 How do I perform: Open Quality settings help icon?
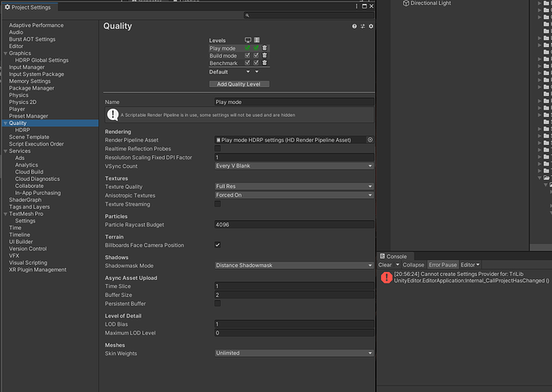click(x=354, y=26)
